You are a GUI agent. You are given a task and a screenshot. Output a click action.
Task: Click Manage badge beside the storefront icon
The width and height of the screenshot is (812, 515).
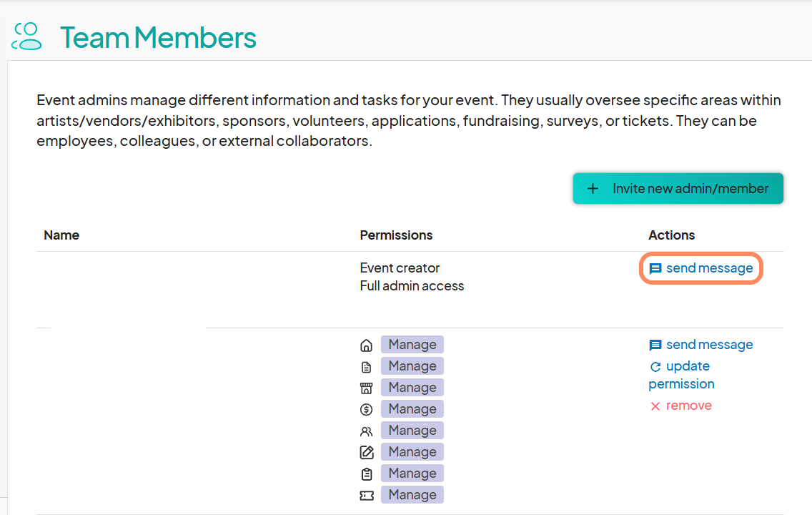412,388
